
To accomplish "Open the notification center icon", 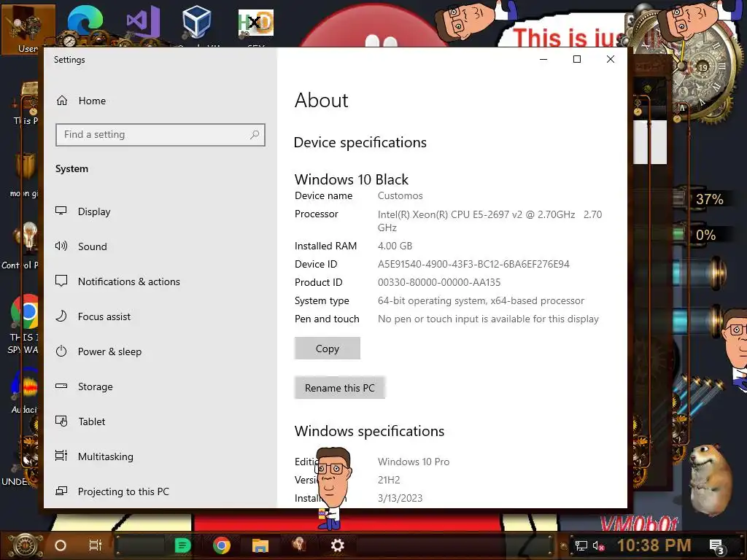I will coord(716,547).
